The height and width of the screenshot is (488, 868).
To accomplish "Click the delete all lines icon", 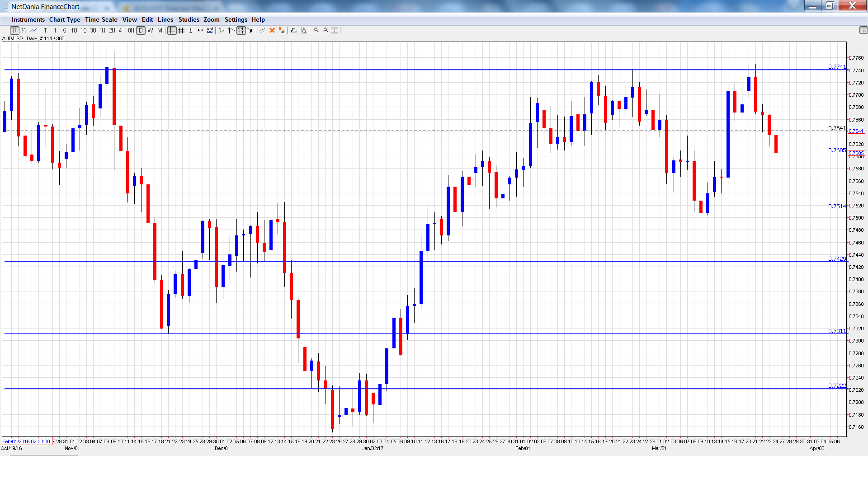I will 282,31.
